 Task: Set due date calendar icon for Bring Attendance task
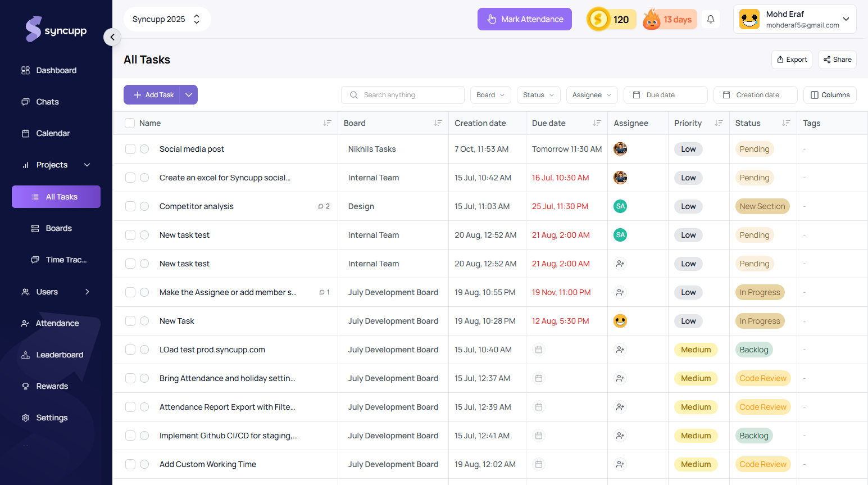tap(539, 378)
